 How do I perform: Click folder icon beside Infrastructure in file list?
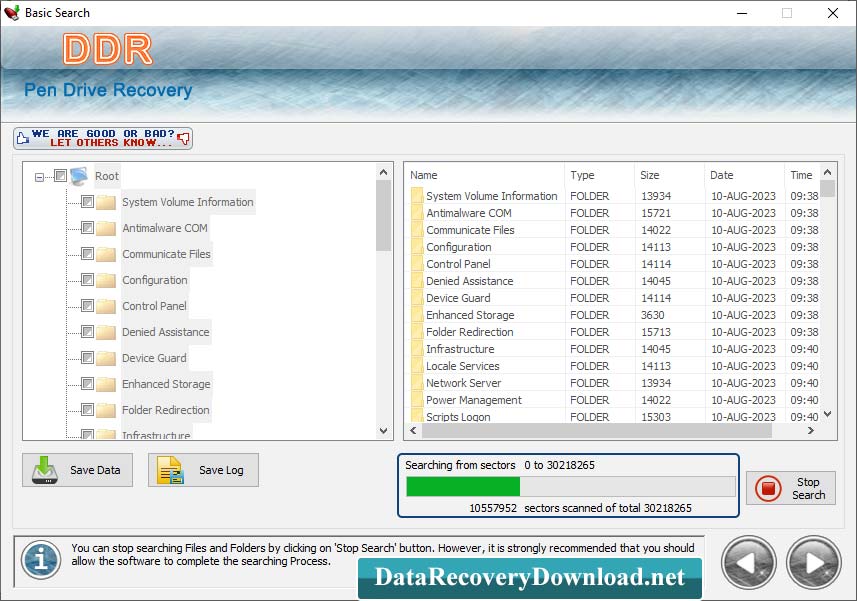417,349
